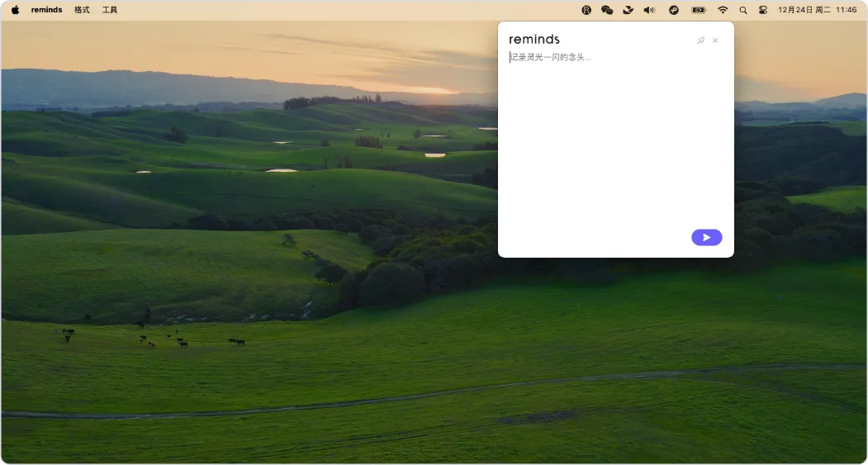Screen dimensions: 868x465
Task: Open the Apple menu
Action: coord(15,10)
